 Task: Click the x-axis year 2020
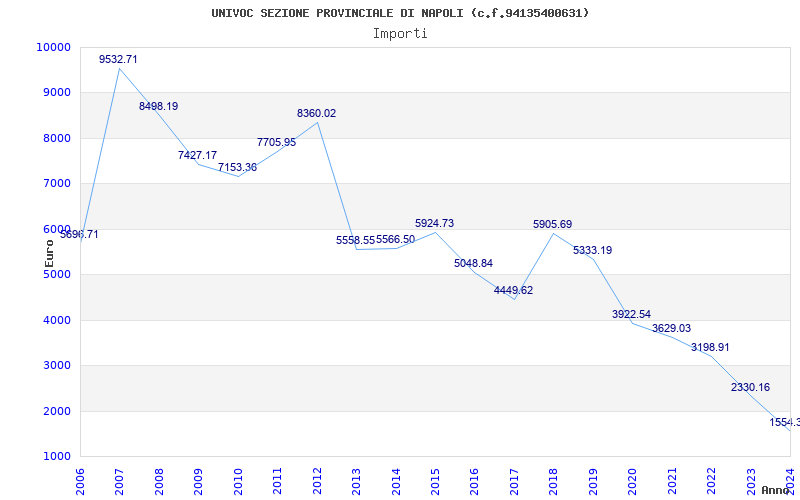[x=632, y=480]
